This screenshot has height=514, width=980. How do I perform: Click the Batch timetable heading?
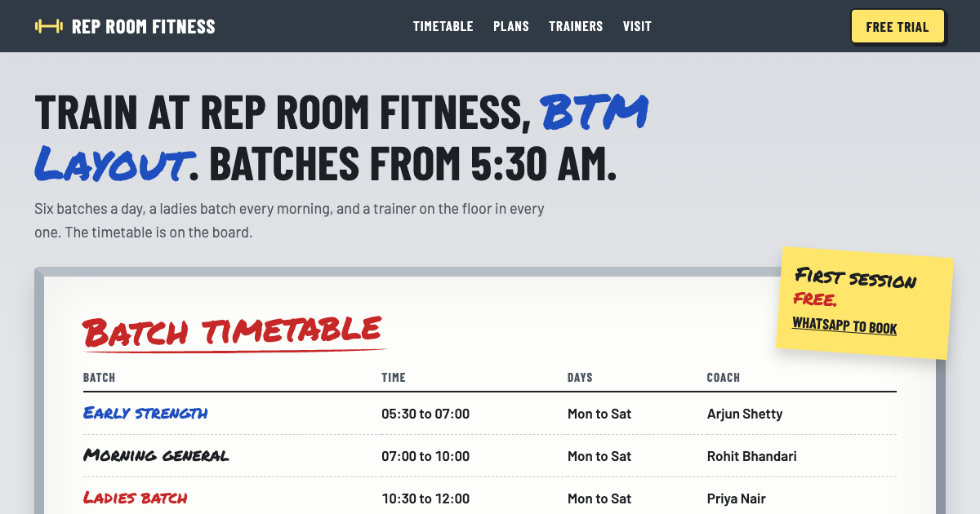234,332
